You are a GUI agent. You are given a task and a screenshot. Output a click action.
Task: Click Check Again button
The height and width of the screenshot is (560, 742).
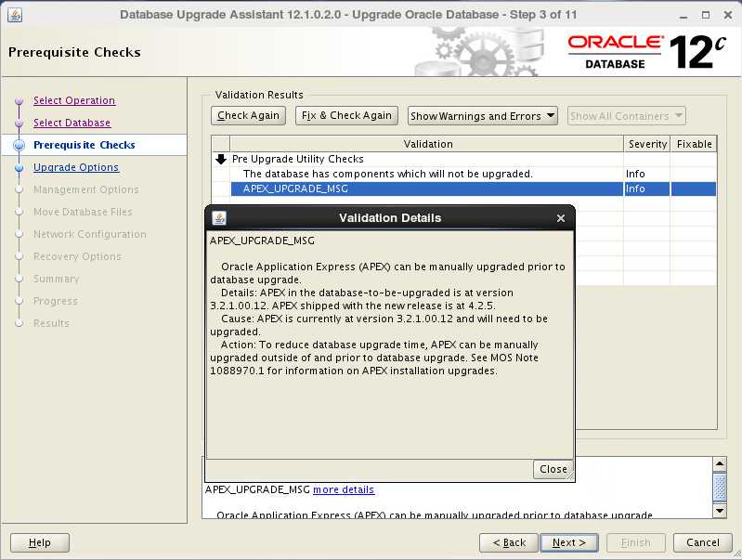[x=248, y=115]
